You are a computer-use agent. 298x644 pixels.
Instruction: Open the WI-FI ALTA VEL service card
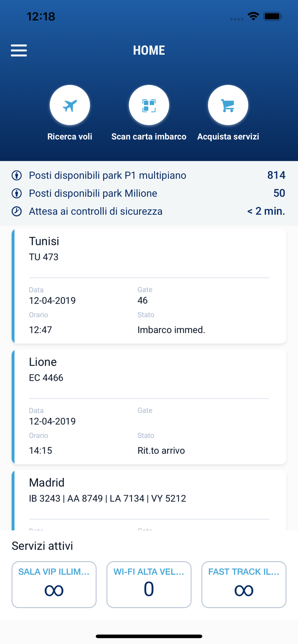pyautogui.click(x=149, y=584)
